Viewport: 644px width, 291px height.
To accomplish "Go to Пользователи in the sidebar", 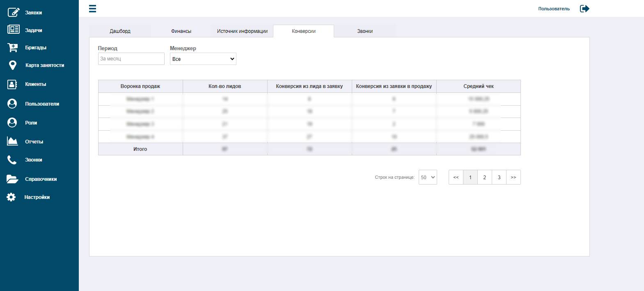I will 42,104.
